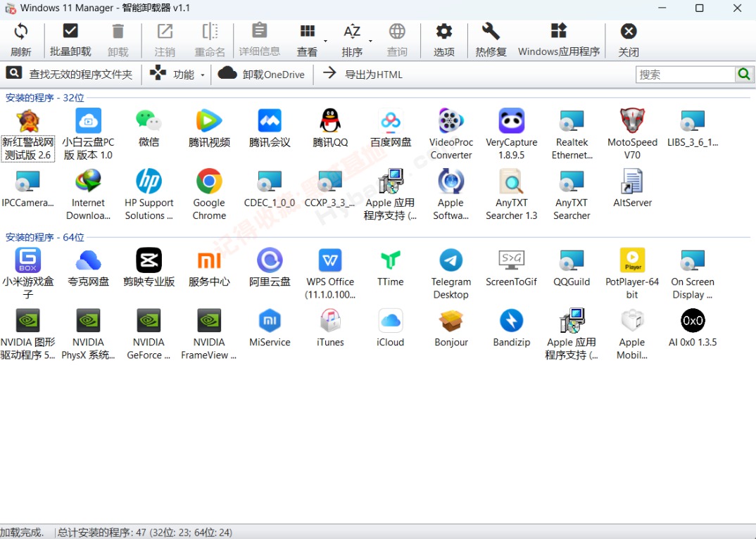The width and height of the screenshot is (756, 539).
Task: Expand the 排序 dropdown arrow
Action: pos(370,41)
